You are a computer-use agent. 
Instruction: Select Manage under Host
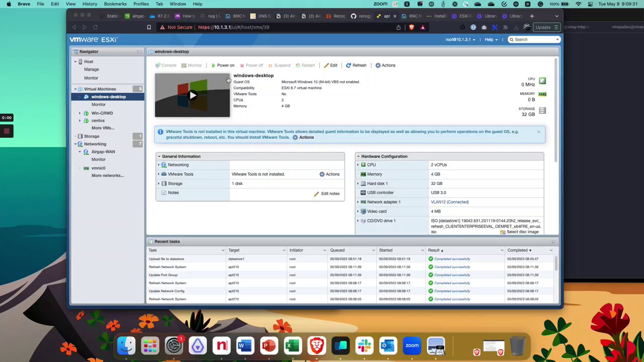tap(91, 69)
